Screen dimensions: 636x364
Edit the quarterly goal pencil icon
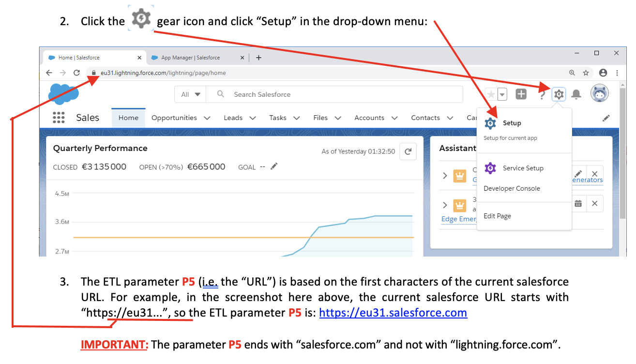pos(274,167)
